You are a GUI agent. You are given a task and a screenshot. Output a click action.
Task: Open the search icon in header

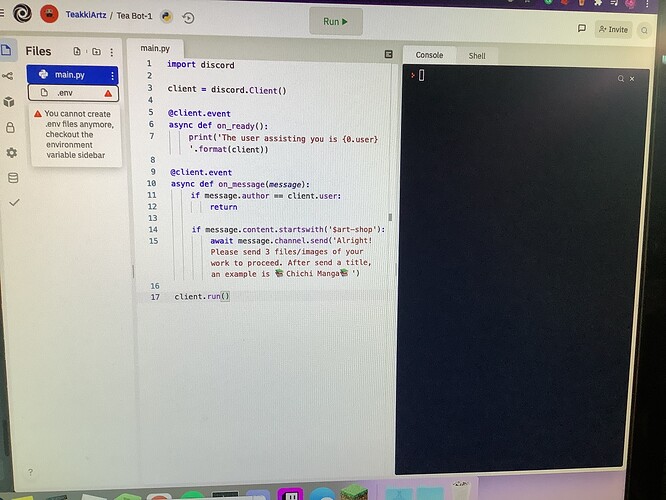pyautogui.click(x=644, y=31)
